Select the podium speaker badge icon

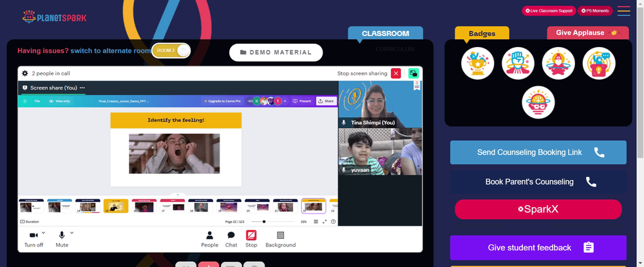(599, 63)
